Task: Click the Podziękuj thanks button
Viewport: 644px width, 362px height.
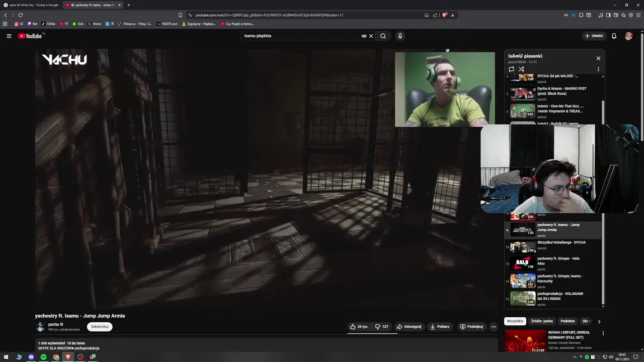Action: pos(471,326)
